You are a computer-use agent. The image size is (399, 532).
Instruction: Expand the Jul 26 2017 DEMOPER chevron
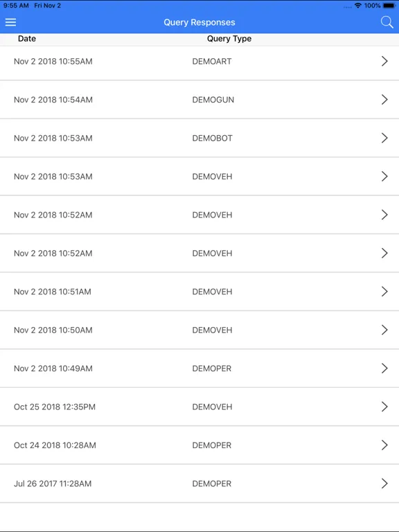[384, 483]
